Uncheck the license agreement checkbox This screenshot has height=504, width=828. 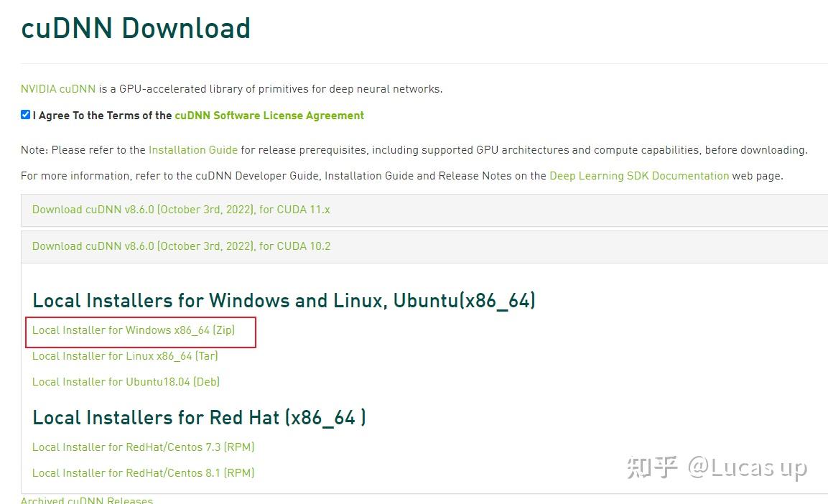[x=25, y=113]
